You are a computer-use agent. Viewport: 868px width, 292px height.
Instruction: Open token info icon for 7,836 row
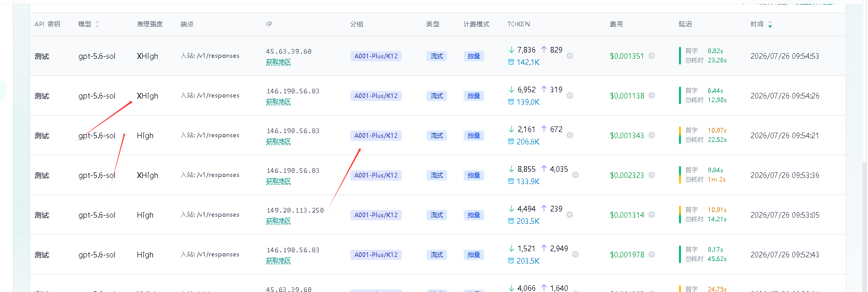pos(570,56)
